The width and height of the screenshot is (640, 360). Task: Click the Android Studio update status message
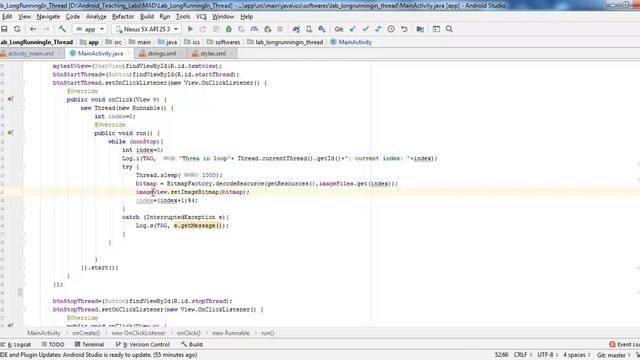(x=98, y=355)
